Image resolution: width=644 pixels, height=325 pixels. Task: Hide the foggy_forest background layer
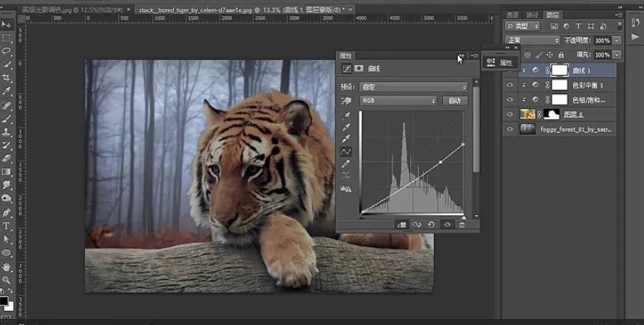pyautogui.click(x=510, y=129)
